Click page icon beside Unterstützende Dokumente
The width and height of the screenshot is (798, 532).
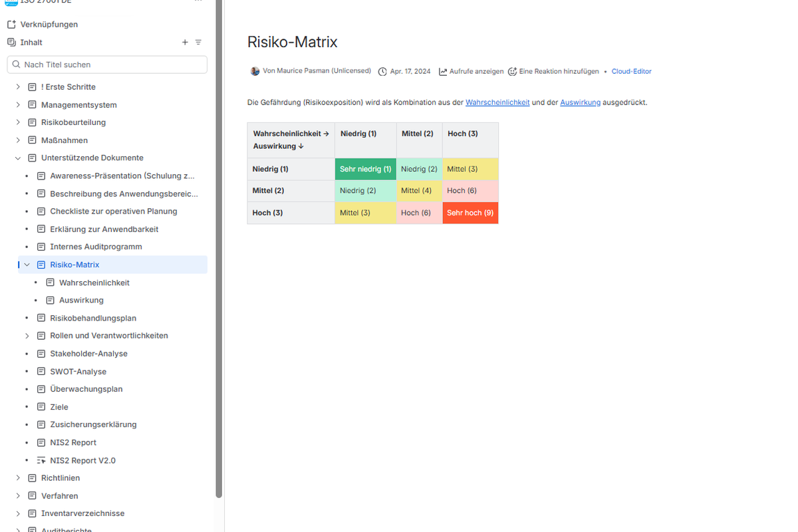coord(32,158)
